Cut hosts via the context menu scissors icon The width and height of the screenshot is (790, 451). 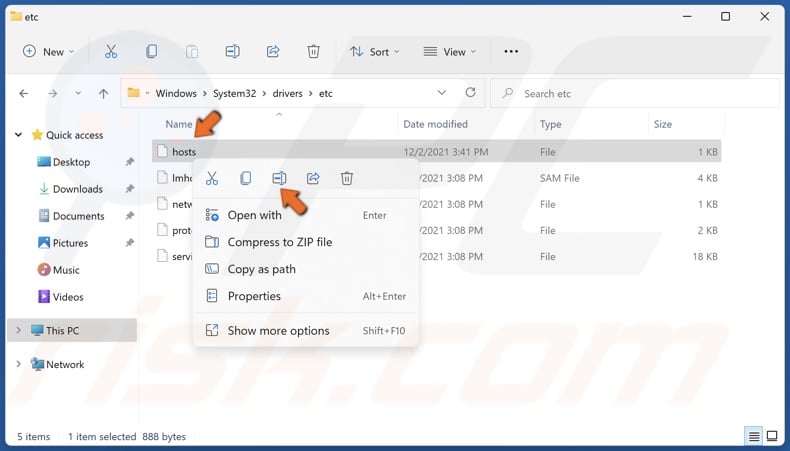[x=212, y=178]
